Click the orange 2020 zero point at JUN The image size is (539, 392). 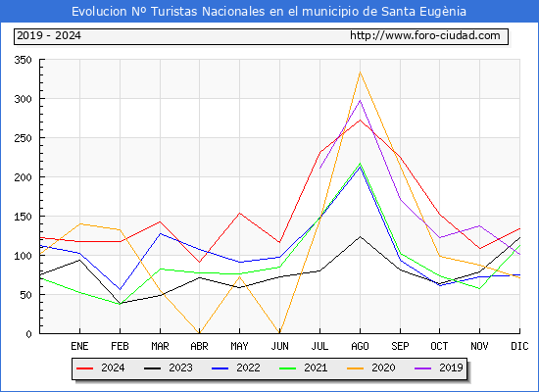[280, 333]
